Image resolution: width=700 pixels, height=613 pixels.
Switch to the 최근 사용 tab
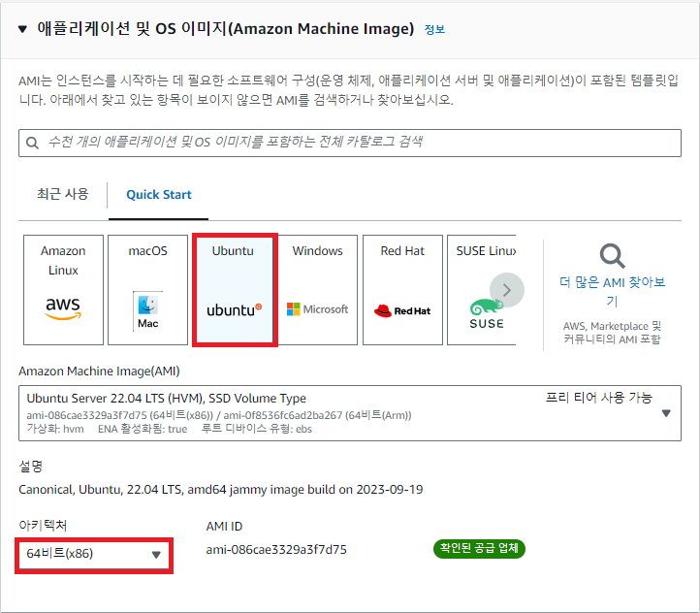[62, 194]
